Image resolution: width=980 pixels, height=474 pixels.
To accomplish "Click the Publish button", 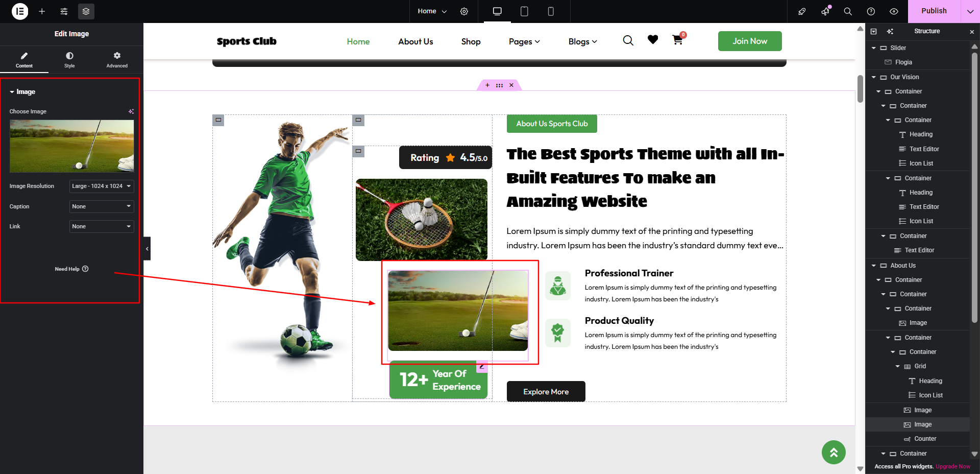I will click(934, 11).
